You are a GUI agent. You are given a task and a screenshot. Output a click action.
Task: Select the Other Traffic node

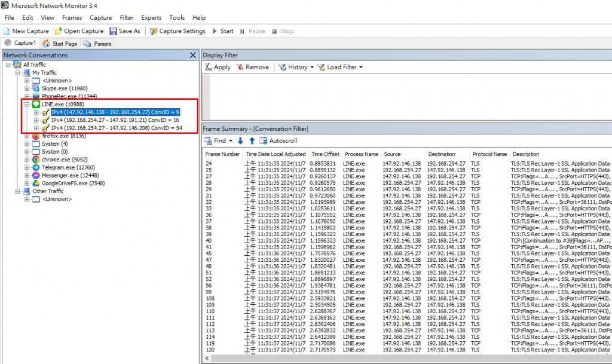pyautogui.click(x=48, y=191)
